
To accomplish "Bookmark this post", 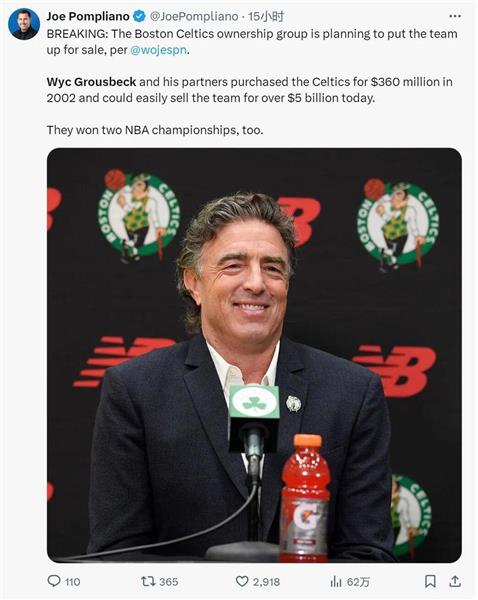I will tap(430, 582).
